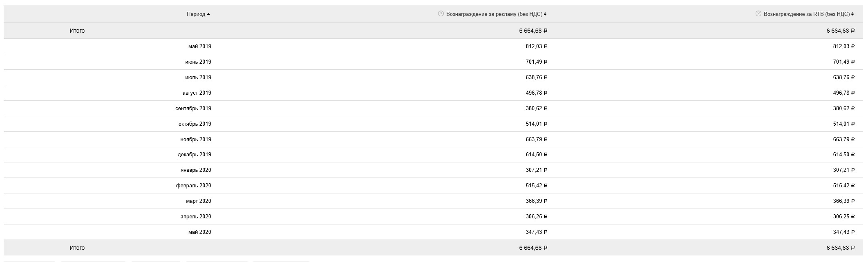Click the 'август 2019' period cell
The width and height of the screenshot is (868, 262).
[197, 93]
